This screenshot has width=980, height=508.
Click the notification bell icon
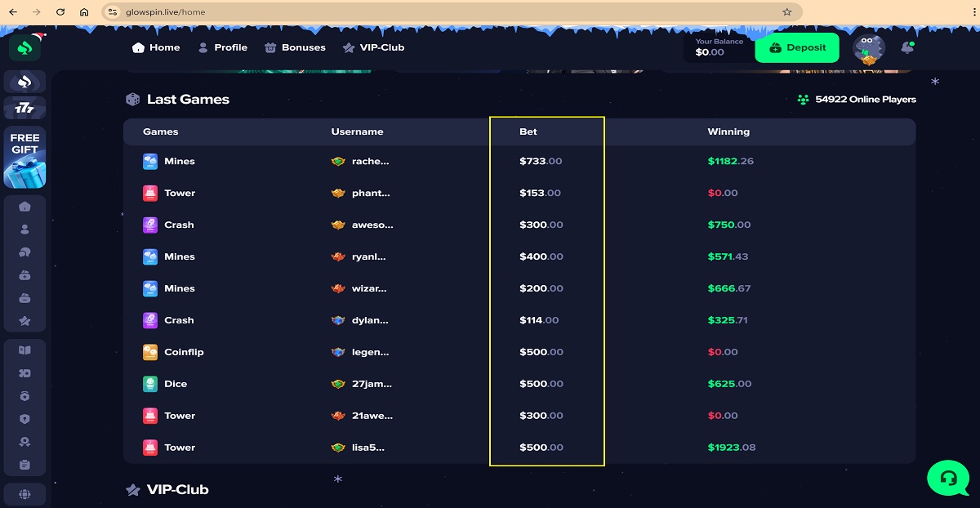(906, 48)
